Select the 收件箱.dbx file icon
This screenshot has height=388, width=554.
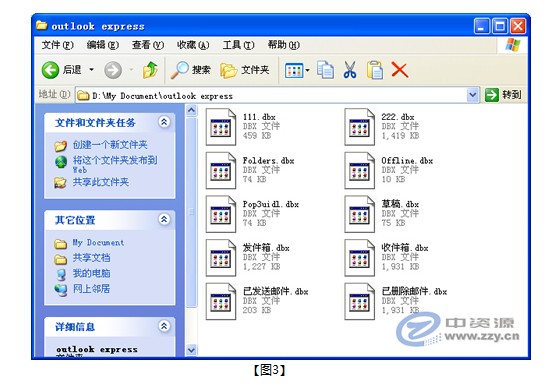pyautogui.click(x=359, y=258)
